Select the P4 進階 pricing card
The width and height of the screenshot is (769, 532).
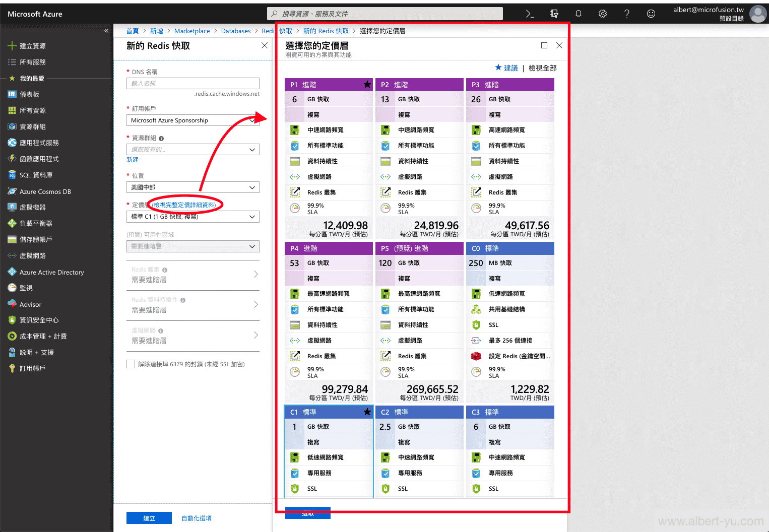(x=329, y=322)
